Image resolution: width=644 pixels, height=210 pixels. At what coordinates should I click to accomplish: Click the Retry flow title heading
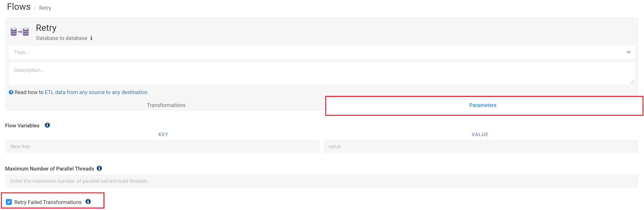click(46, 28)
